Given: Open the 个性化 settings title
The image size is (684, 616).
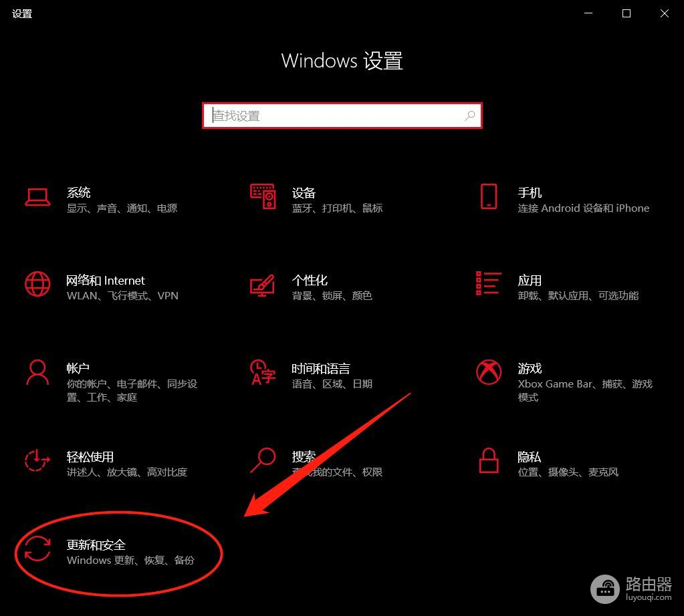Looking at the screenshot, I should pos(310,281).
